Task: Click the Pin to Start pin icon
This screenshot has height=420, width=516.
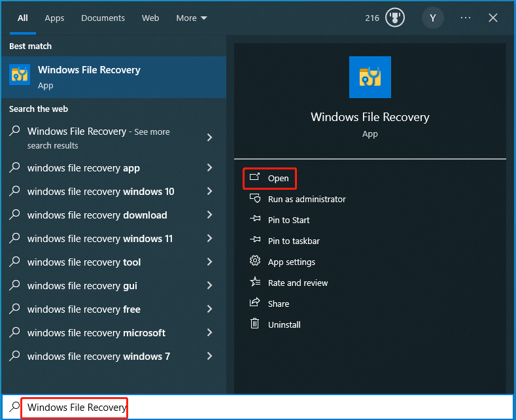Action: click(x=255, y=219)
